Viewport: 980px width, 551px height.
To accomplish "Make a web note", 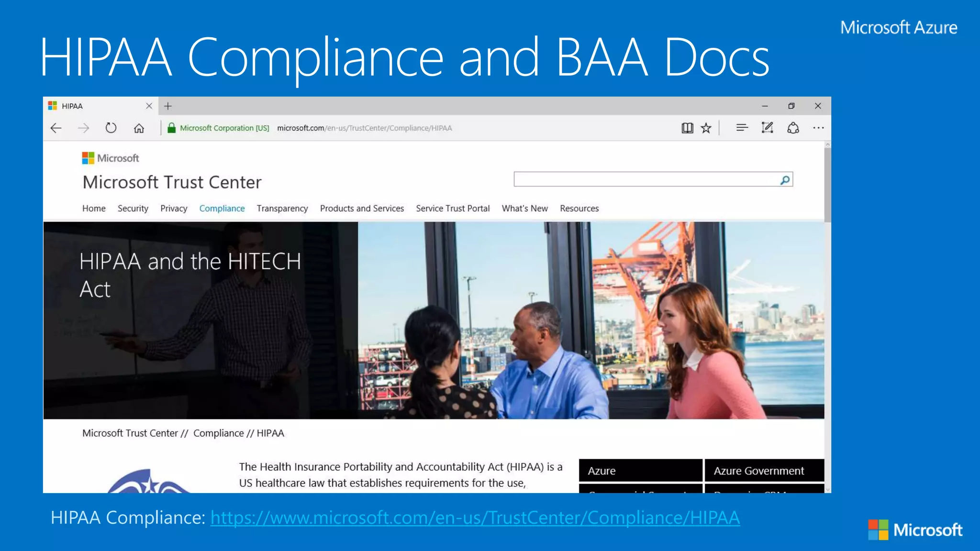I will pyautogui.click(x=768, y=128).
